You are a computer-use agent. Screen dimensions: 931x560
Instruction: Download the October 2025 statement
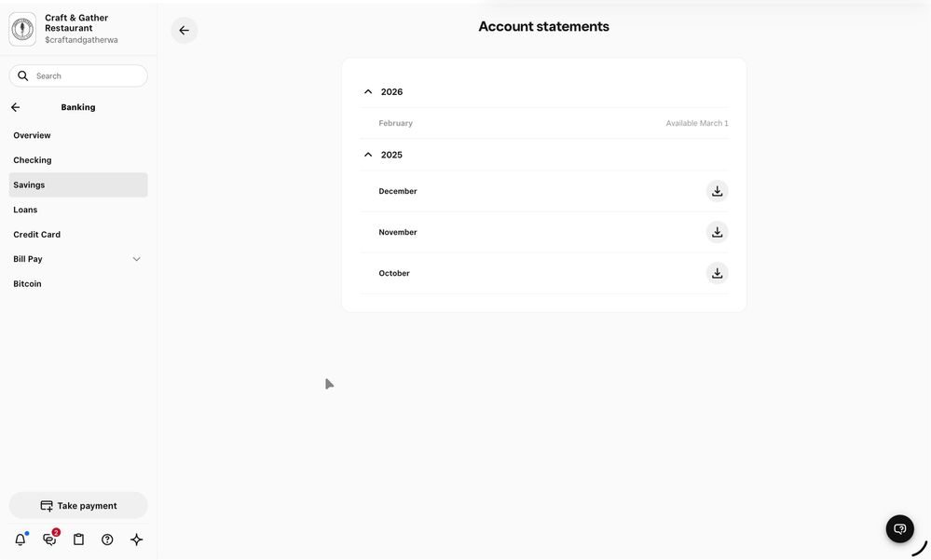(717, 273)
